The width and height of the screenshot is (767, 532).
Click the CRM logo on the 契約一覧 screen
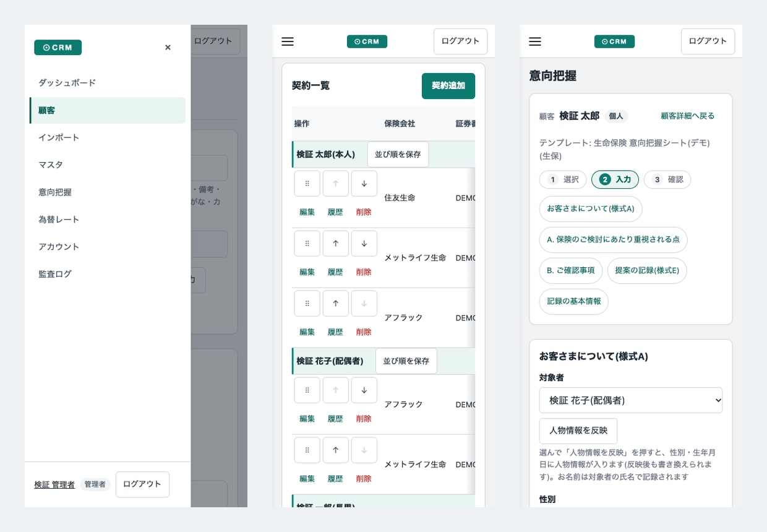point(367,41)
